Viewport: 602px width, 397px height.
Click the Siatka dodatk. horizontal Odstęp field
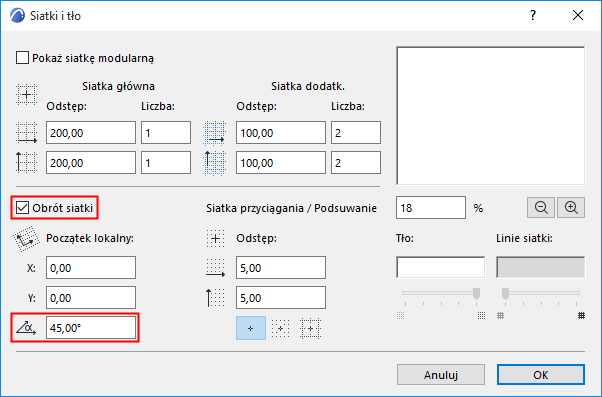[281, 133]
